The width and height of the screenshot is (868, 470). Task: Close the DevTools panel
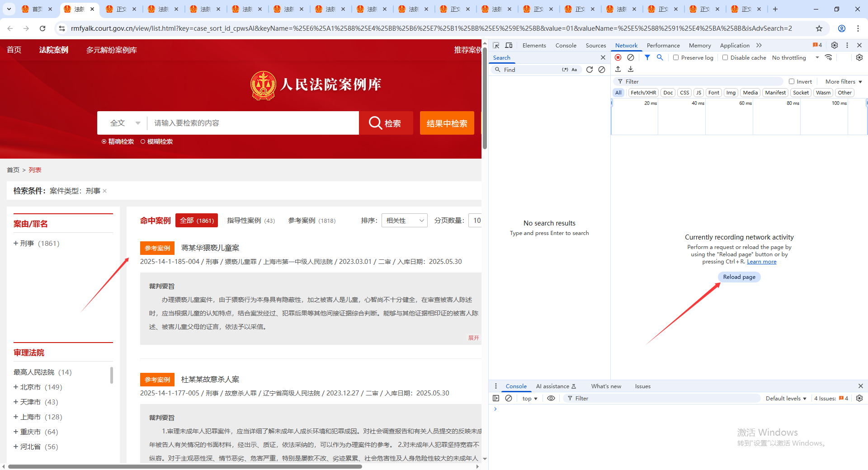pyautogui.click(x=859, y=45)
